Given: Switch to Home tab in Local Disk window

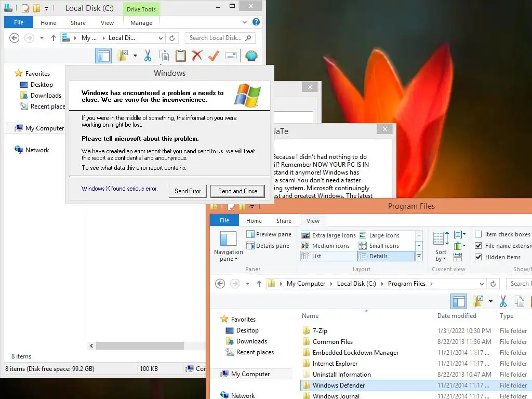Looking at the screenshot, I should tap(48, 23).
